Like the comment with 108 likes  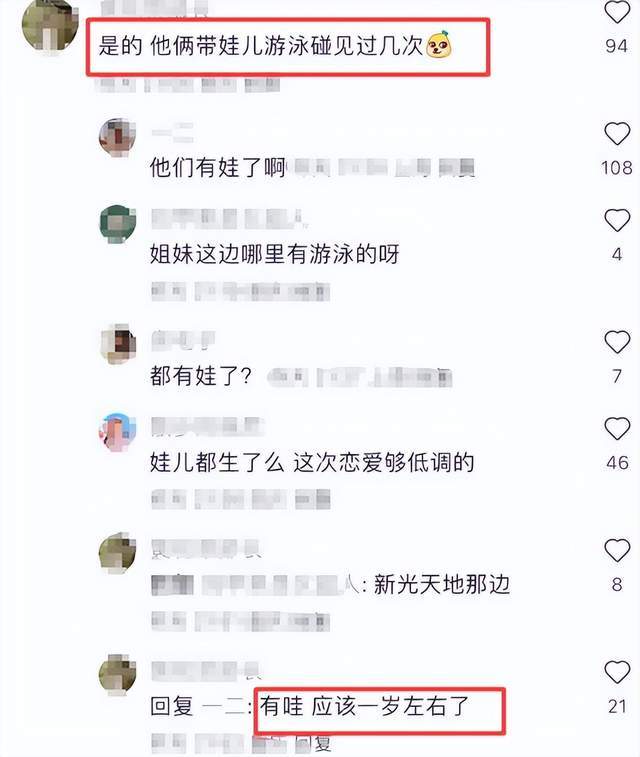(x=617, y=134)
